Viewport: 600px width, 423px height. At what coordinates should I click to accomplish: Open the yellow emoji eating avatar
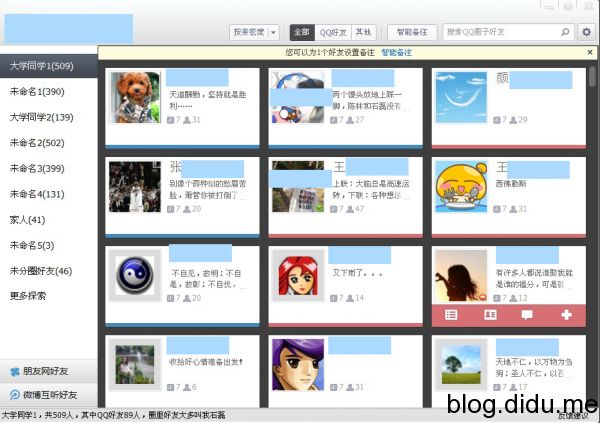coord(461,186)
